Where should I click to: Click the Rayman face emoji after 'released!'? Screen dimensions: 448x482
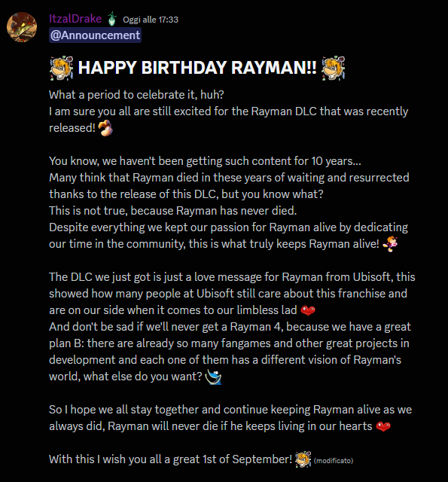[105, 128]
